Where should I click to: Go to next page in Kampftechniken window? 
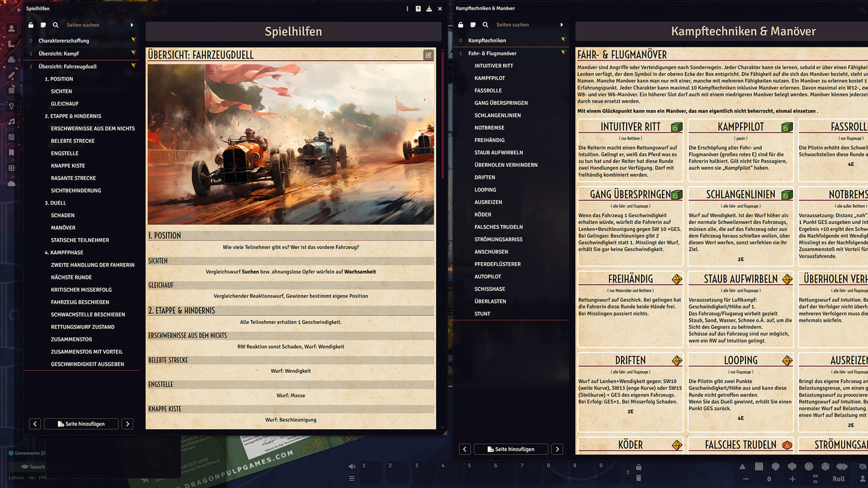coord(557,449)
